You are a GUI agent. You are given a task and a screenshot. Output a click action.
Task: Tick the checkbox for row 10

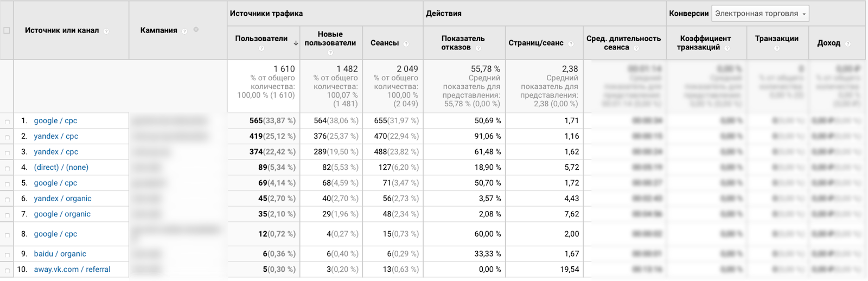click(7, 271)
